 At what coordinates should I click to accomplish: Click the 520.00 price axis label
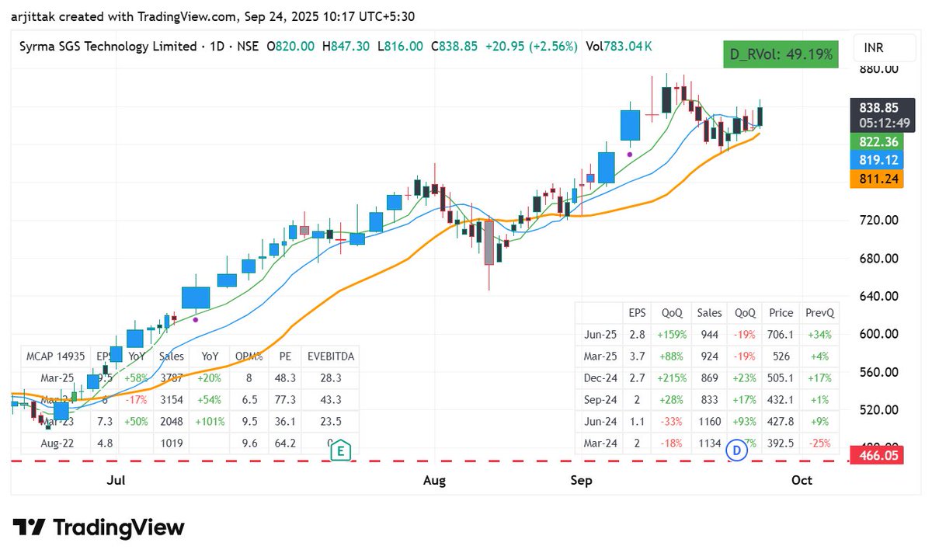point(878,410)
